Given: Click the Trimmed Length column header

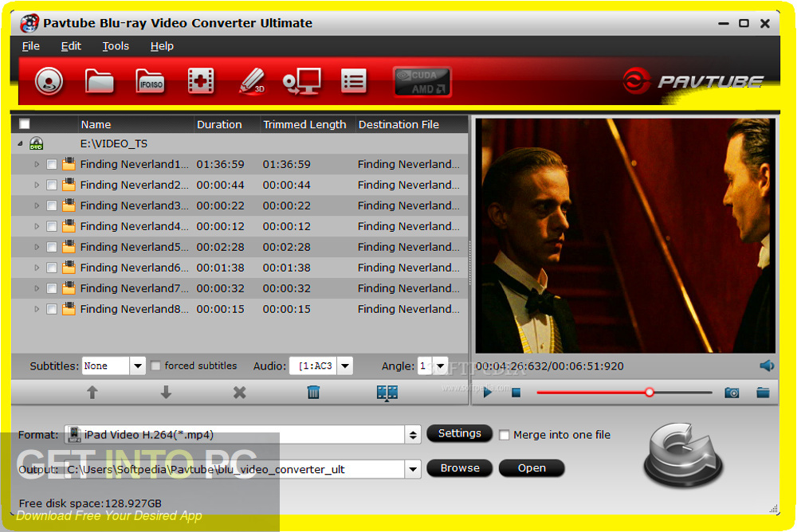Looking at the screenshot, I should [x=307, y=124].
